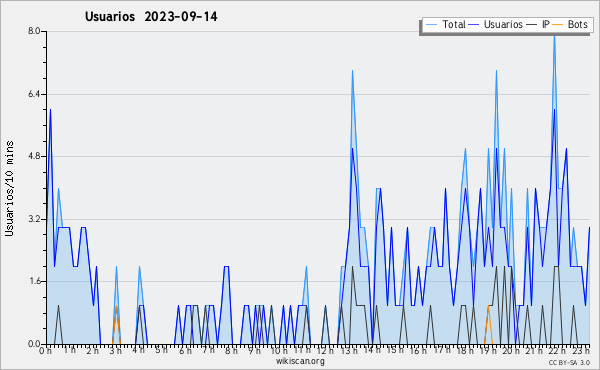Click the '8 h' x-axis label
Viewport: 600px width, 370px height.
231,350
